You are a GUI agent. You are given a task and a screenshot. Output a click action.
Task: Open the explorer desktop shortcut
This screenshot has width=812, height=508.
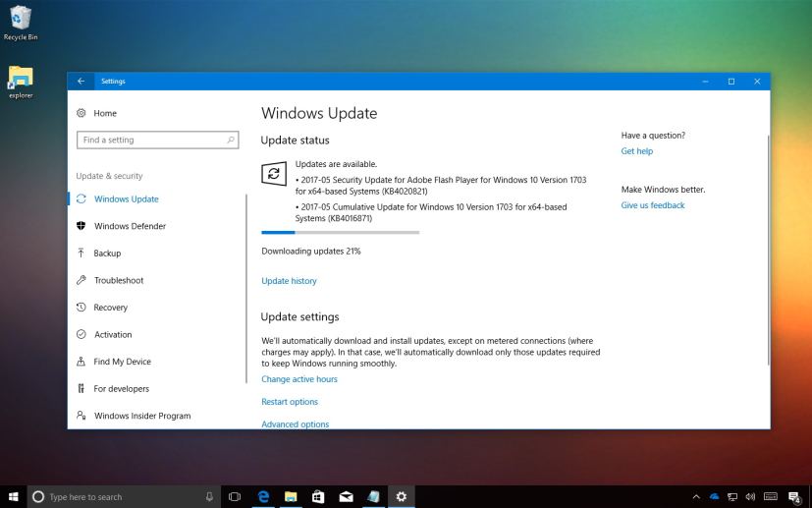(21, 82)
